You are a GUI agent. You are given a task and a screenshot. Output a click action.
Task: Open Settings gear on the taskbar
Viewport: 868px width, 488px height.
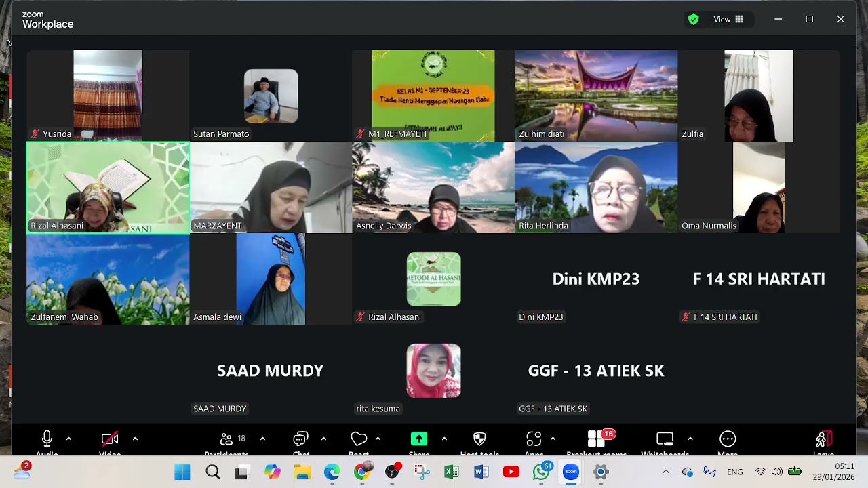pyautogui.click(x=601, y=472)
